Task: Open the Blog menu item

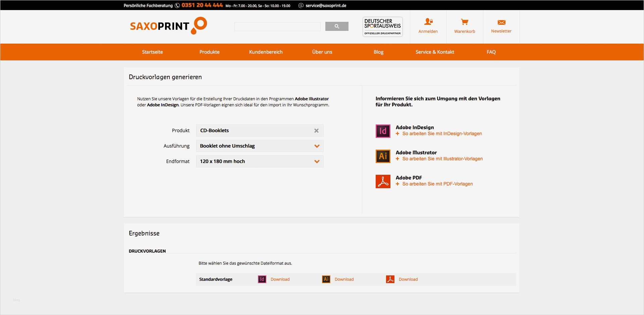Action: (x=378, y=52)
